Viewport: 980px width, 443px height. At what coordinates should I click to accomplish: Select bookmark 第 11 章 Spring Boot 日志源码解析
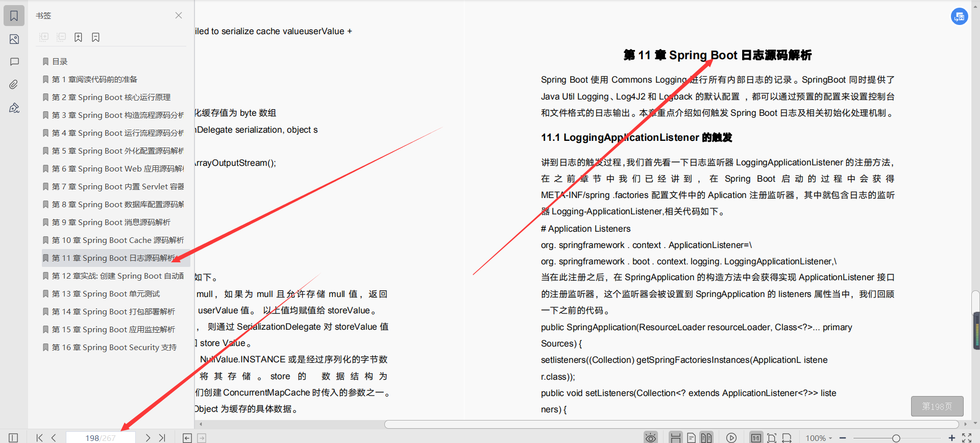pos(115,258)
